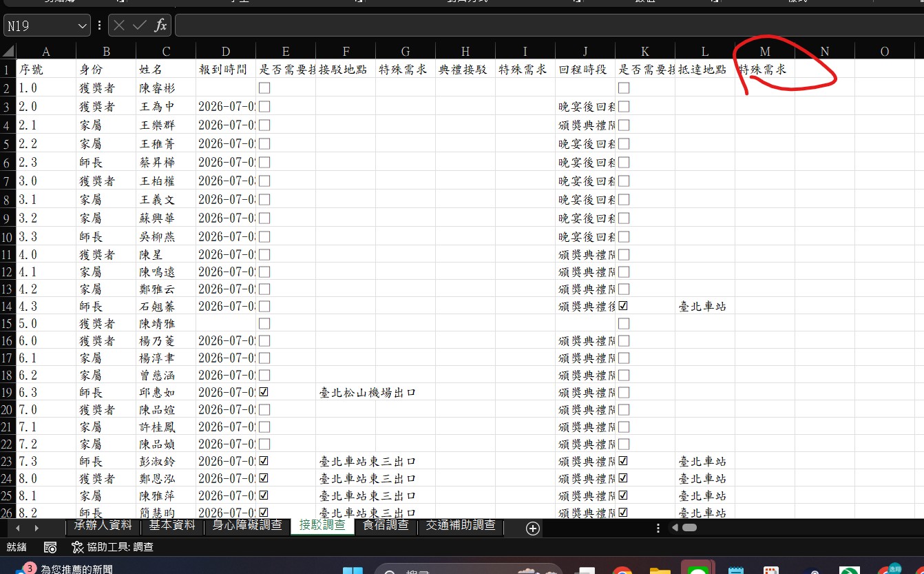The height and width of the screenshot is (574, 924).
Task: Select column M header
Action: [x=765, y=52]
